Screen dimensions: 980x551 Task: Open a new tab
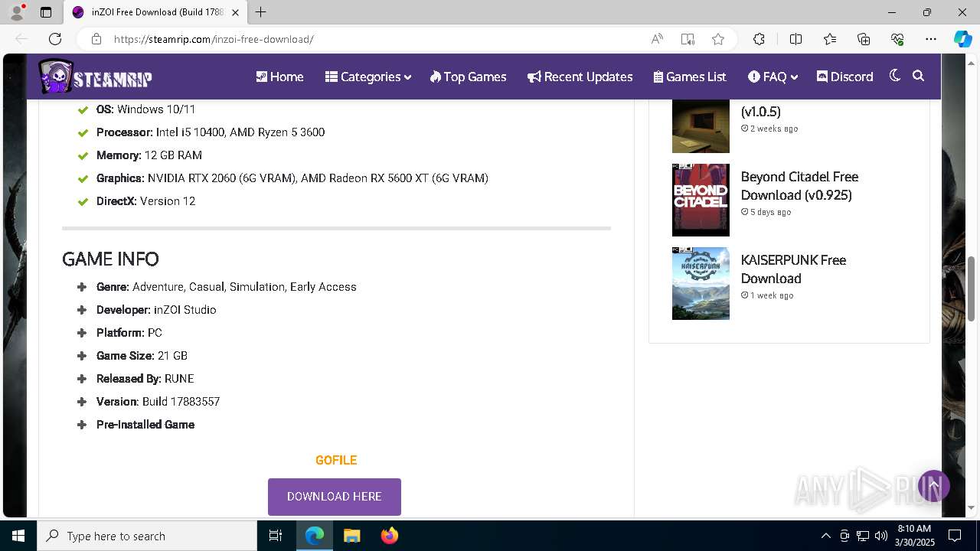coord(261,12)
